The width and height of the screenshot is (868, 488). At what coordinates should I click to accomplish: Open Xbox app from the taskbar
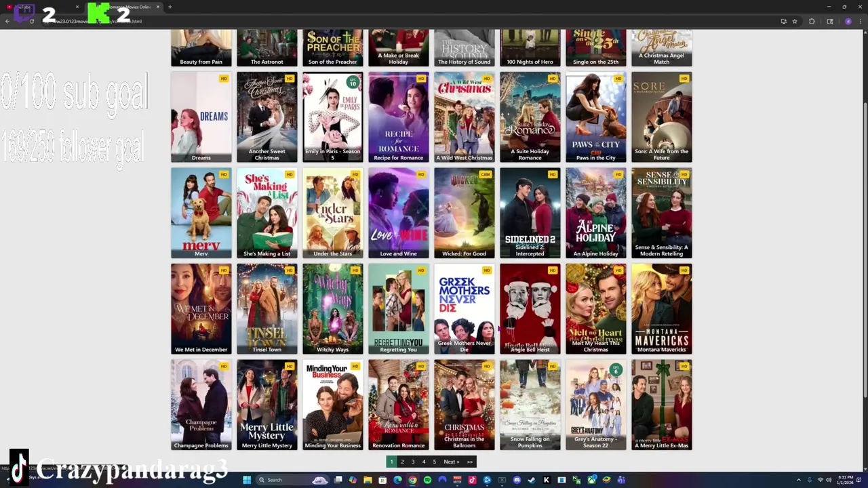point(591,480)
